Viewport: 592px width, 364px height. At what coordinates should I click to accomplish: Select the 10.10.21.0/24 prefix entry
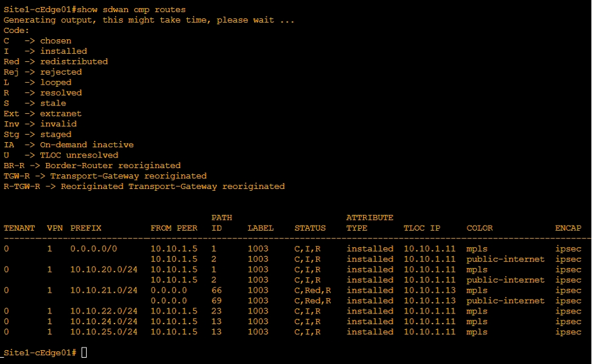pos(104,291)
